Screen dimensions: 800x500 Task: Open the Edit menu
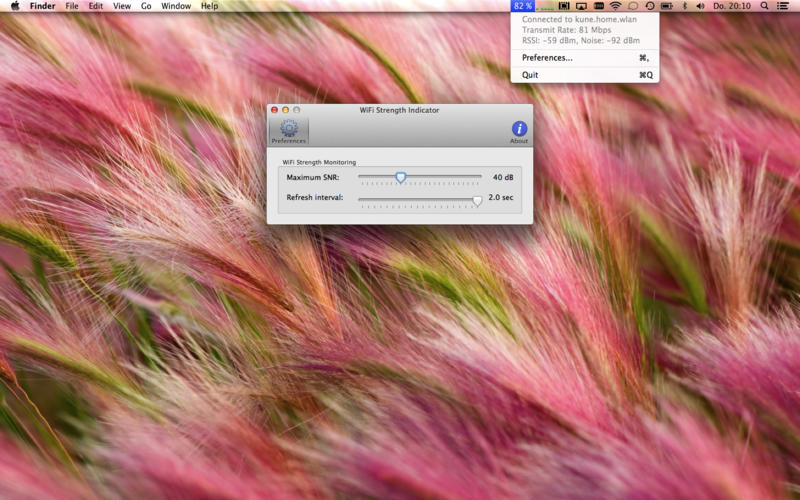(x=95, y=6)
